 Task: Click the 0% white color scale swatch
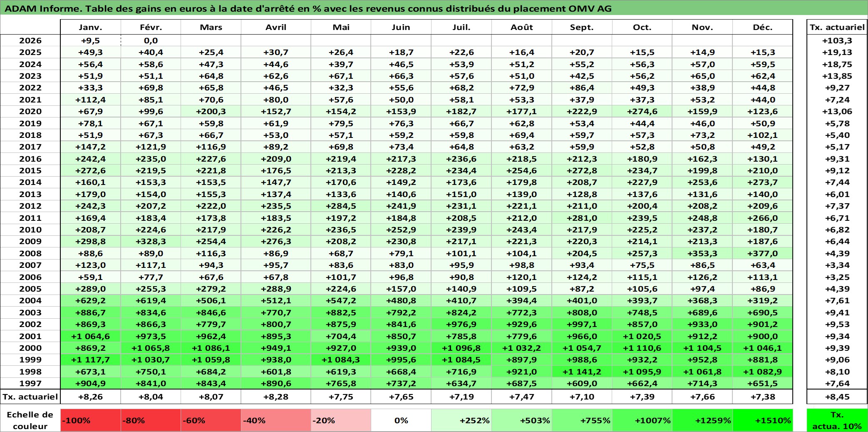[x=401, y=420]
